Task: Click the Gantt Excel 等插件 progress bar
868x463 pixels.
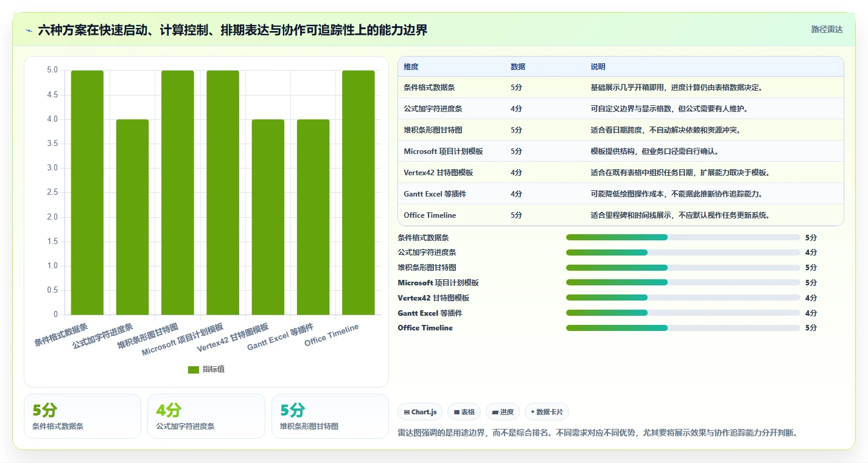Action: [683, 313]
